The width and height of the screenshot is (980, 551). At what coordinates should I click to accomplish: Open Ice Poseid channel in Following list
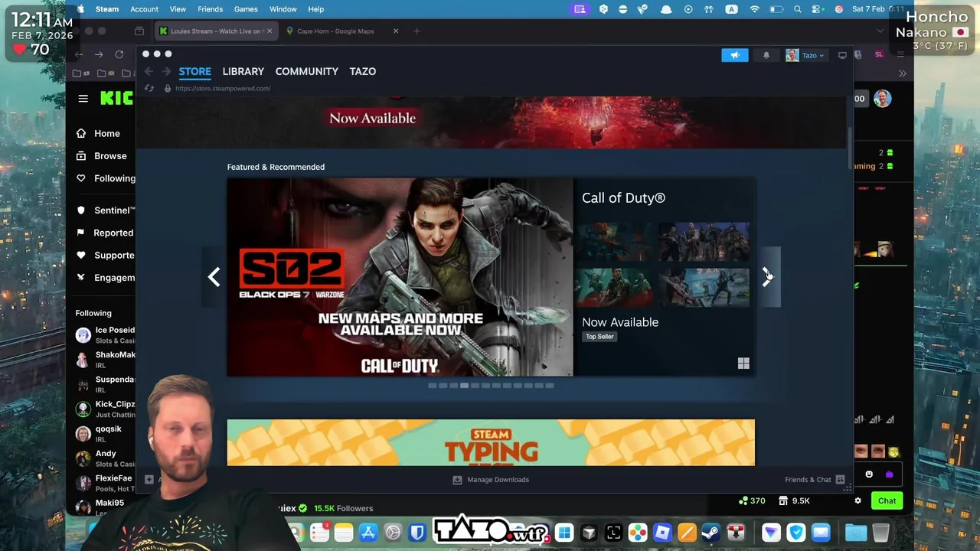tap(105, 335)
